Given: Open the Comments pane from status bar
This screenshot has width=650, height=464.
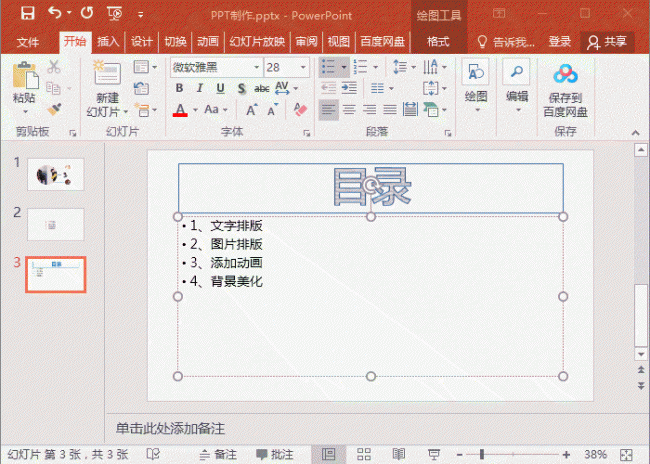Looking at the screenshot, I should click(275, 454).
